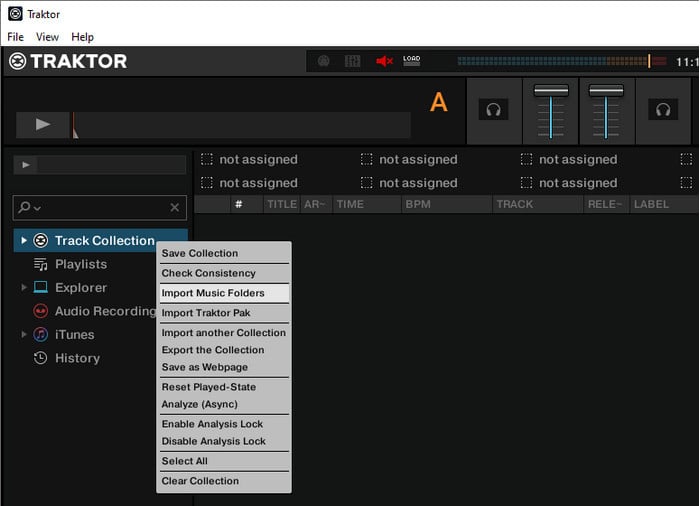Select Explorer in the browser tree
This screenshot has width=700, height=506.
[x=81, y=288]
